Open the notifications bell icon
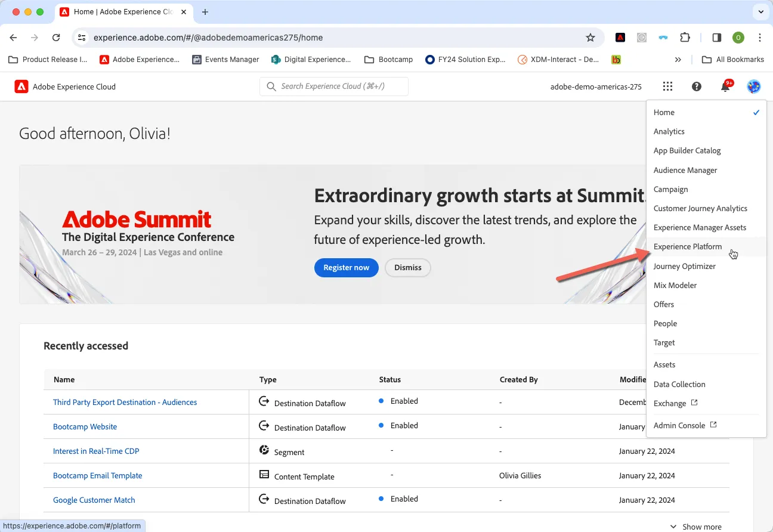Image resolution: width=773 pixels, height=532 pixels. tap(725, 86)
